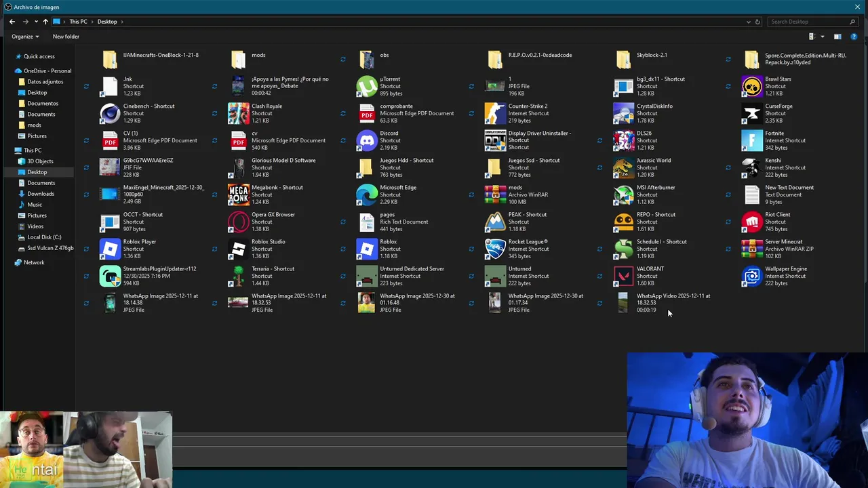
Task: Select the Terraria shortcut icon
Action: coord(238,276)
